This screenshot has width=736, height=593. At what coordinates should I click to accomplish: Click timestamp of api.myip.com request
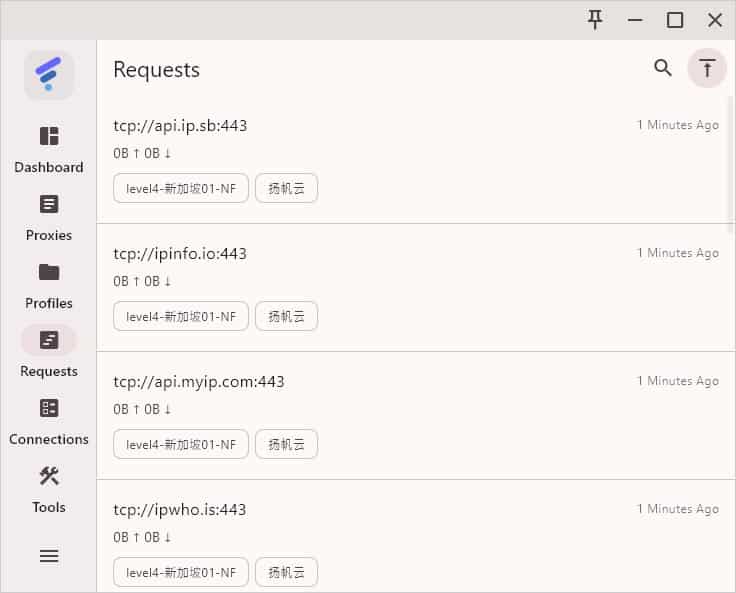tap(678, 381)
